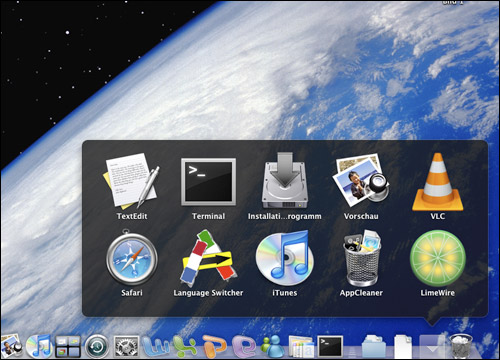500x360 pixels.
Task: Launch AppCleaner trash basket icon
Action: (x=361, y=258)
